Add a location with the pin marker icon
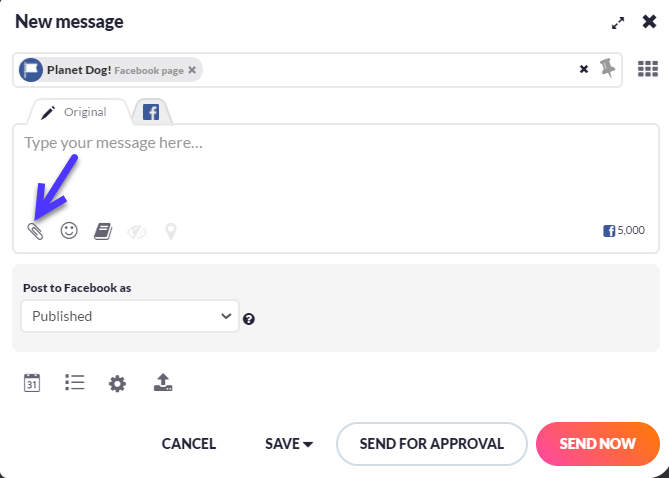Screen dimensions: 669x478 [x=171, y=231]
